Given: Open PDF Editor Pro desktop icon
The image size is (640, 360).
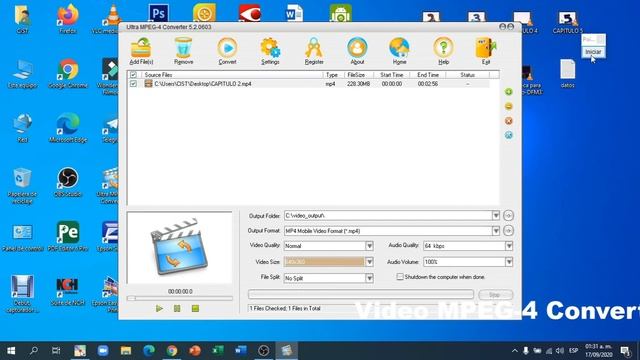Looking at the screenshot, I should click(x=68, y=237).
